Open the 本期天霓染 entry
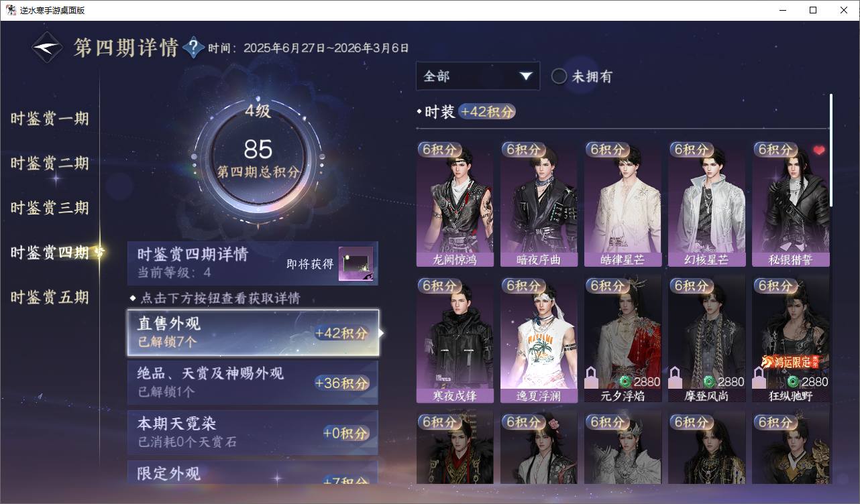This screenshot has height=504, width=860. coord(253,433)
